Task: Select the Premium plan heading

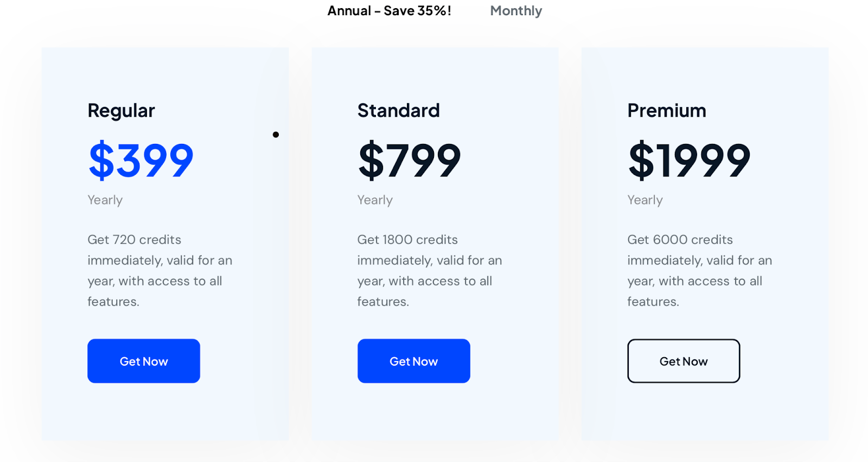Action: click(667, 110)
